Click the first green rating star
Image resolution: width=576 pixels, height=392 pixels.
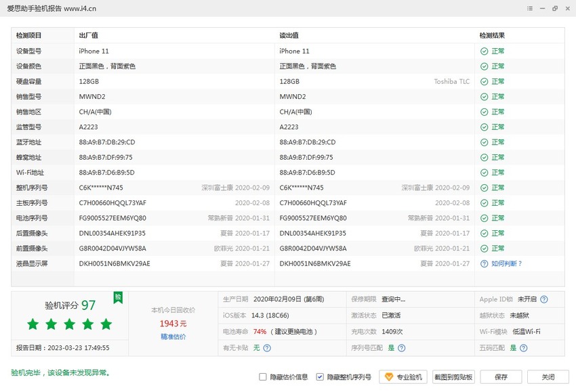[x=33, y=324]
